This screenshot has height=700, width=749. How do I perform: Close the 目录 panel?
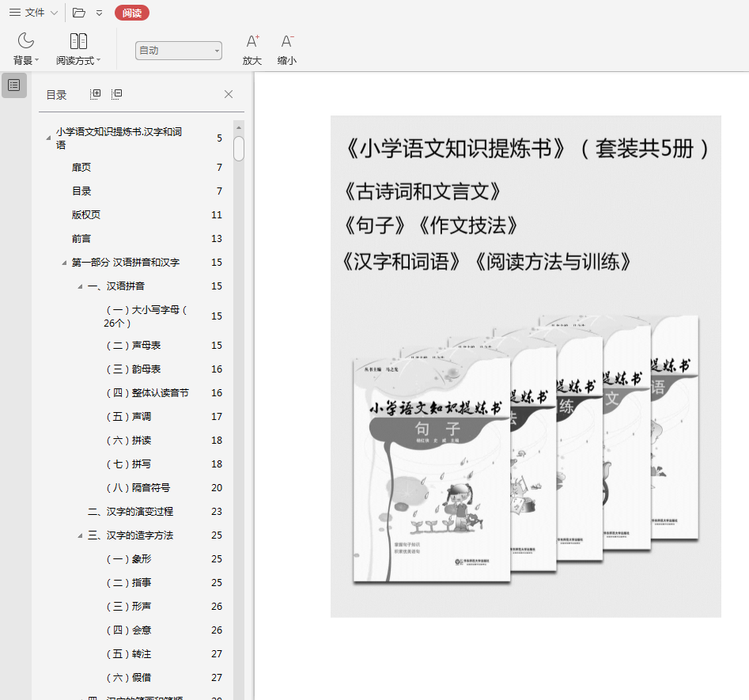click(229, 94)
